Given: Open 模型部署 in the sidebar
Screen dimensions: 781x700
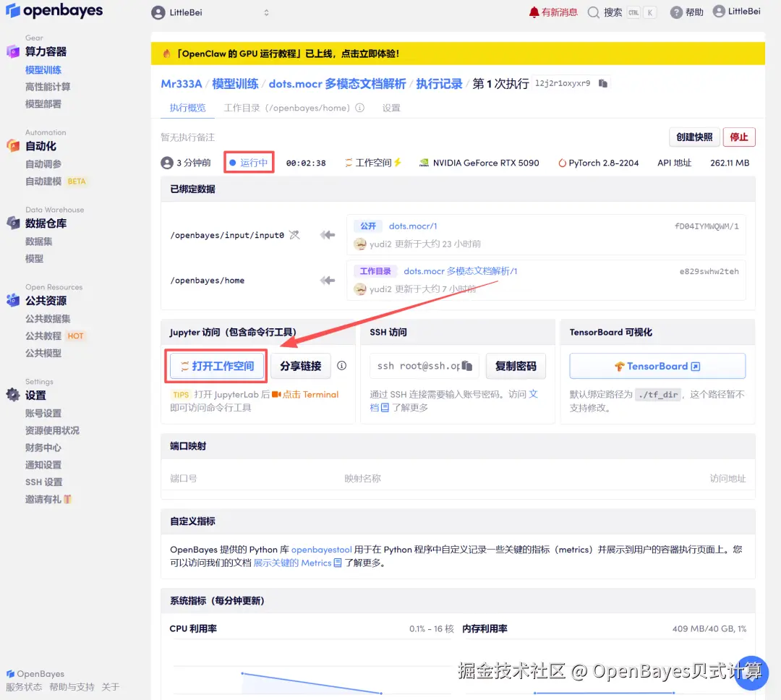Looking at the screenshot, I should pyautogui.click(x=43, y=104).
